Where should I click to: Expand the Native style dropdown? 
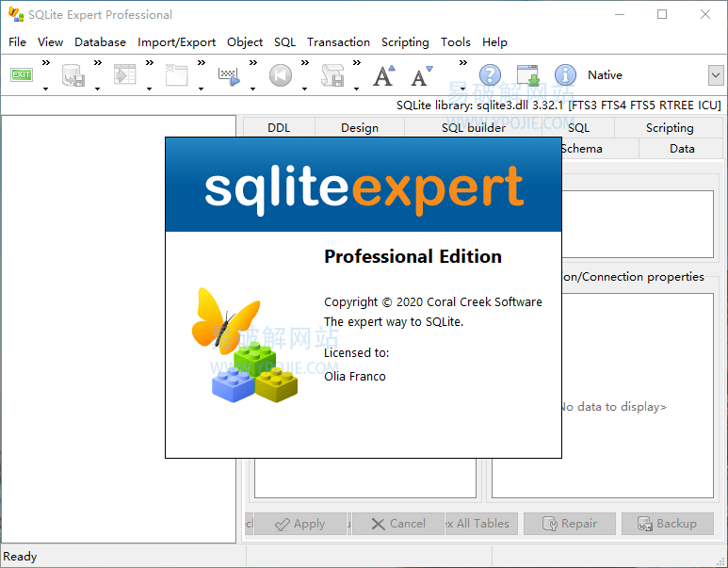pos(715,75)
